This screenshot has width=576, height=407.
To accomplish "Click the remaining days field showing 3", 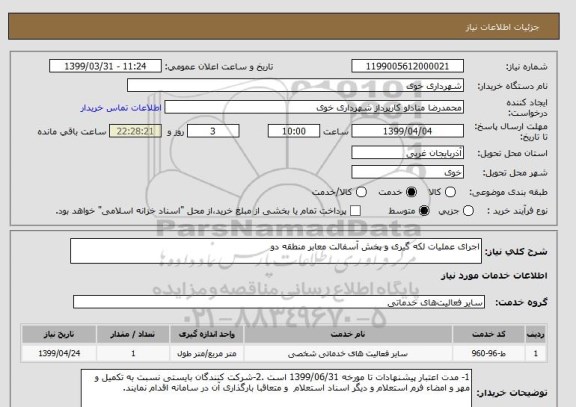I will (x=213, y=131).
